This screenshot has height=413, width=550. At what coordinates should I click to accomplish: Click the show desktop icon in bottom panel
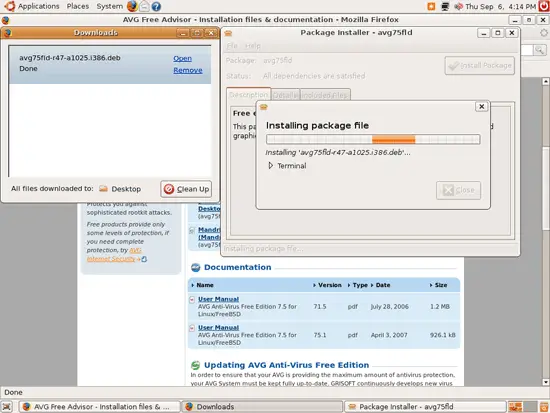click(x=7, y=407)
